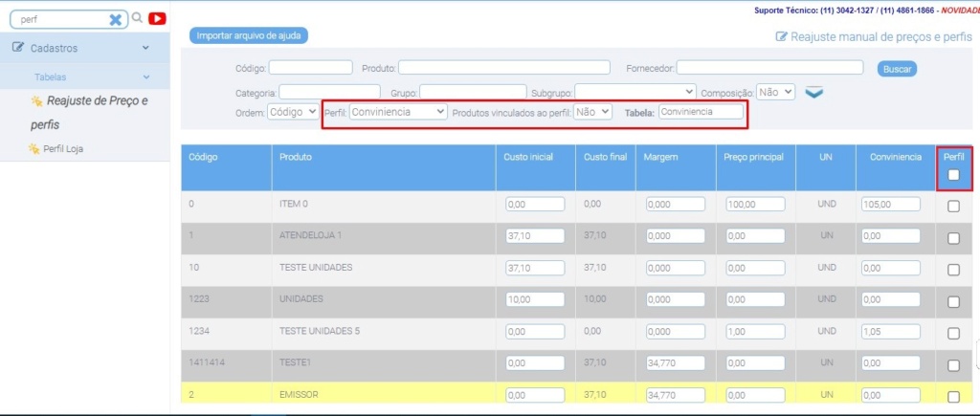
Task: Click the Custo inicial column header
Action: point(528,158)
